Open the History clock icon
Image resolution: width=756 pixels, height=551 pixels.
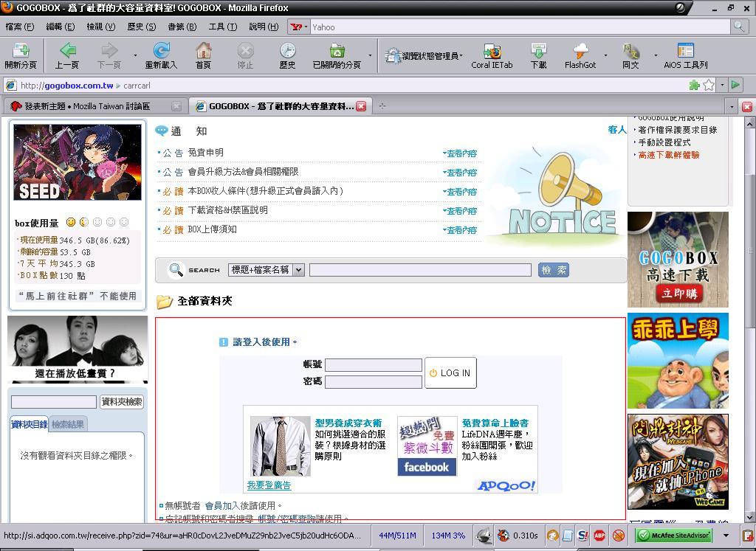pos(287,50)
